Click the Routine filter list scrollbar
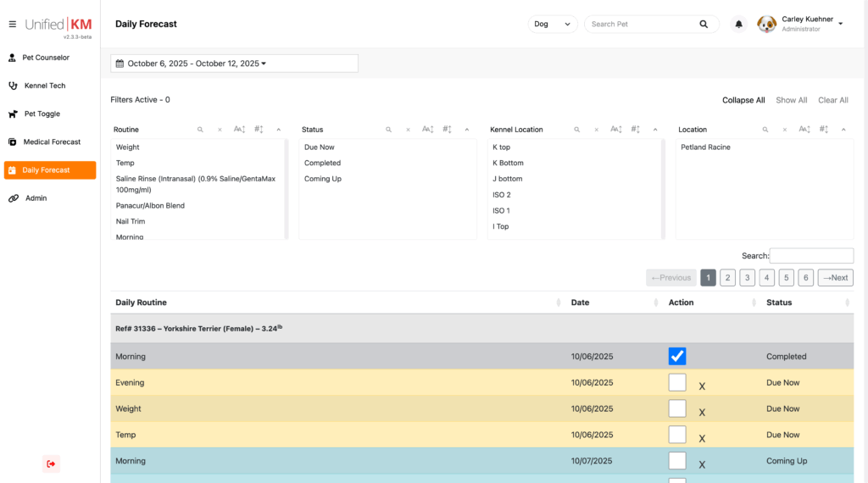868x483 pixels. click(x=287, y=189)
